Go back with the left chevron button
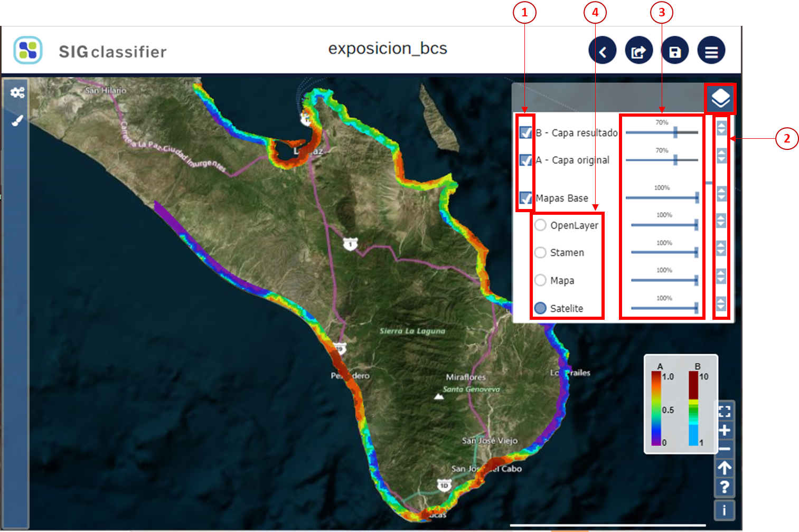The image size is (799, 532). 603,51
